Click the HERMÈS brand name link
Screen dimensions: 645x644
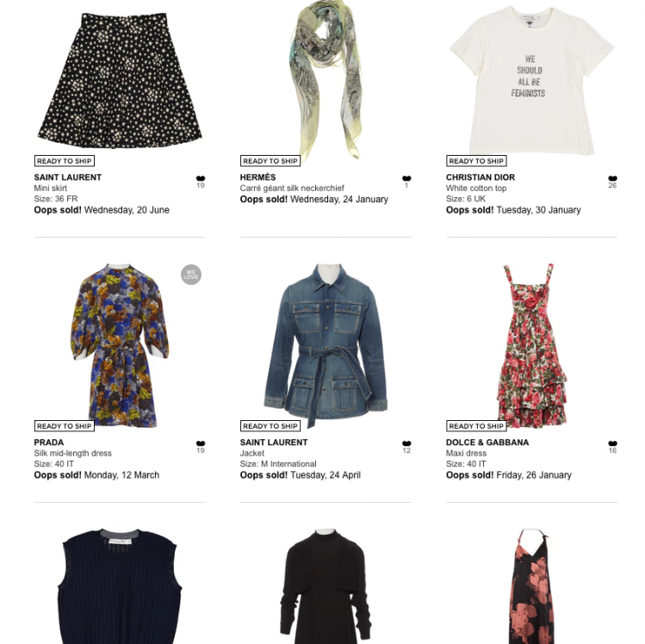pyautogui.click(x=258, y=177)
